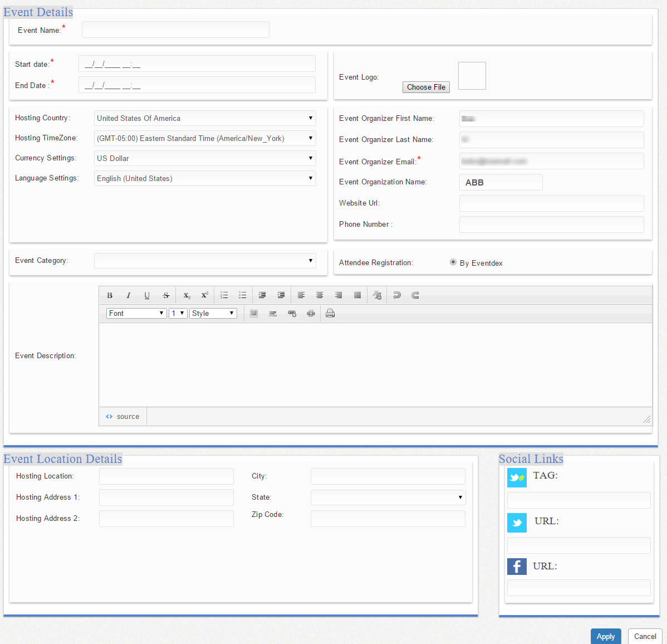This screenshot has height=644, width=667.
Task: Switch editor to source view
Action: (x=123, y=416)
